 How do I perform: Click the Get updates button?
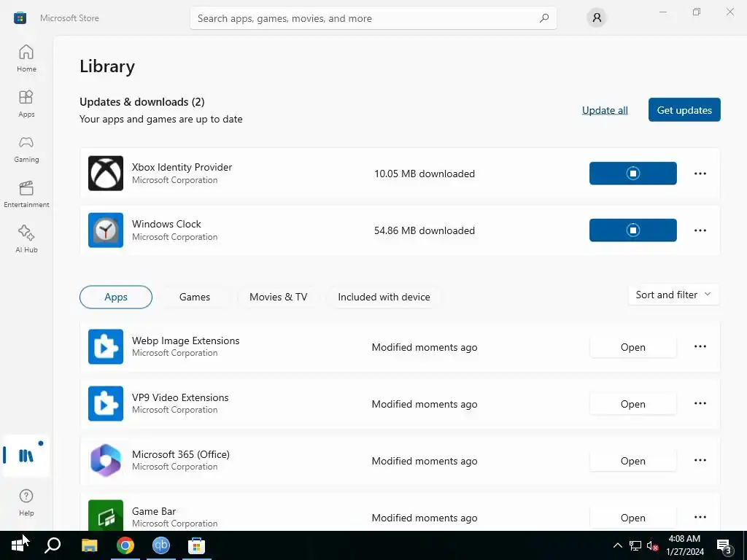click(x=684, y=110)
